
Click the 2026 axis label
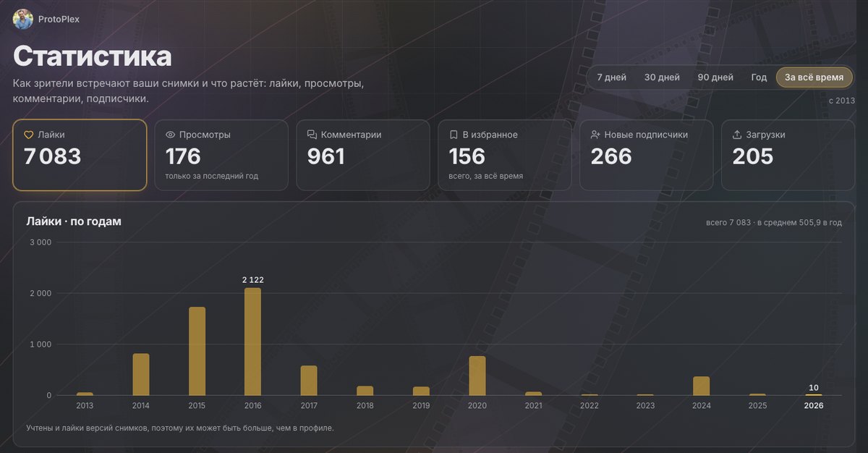814,406
